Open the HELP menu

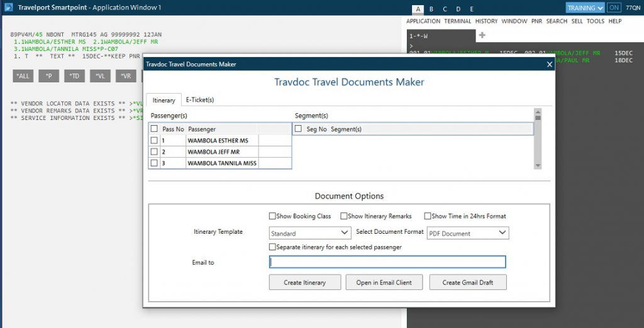[615, 21]
